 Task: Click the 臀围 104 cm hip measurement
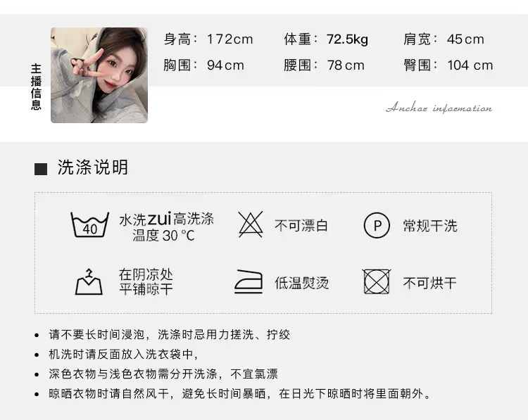[x=448, y=65]
